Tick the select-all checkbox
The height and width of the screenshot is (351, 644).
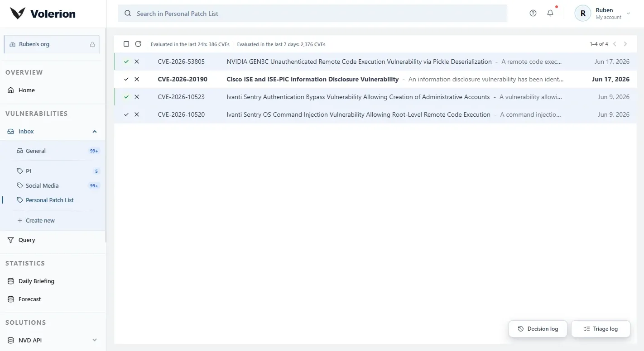(126, 44)
